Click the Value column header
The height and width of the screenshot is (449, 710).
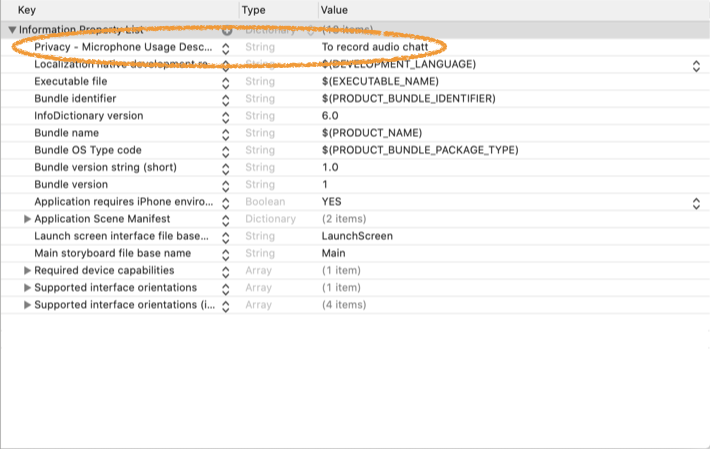[x=334, y=9]
